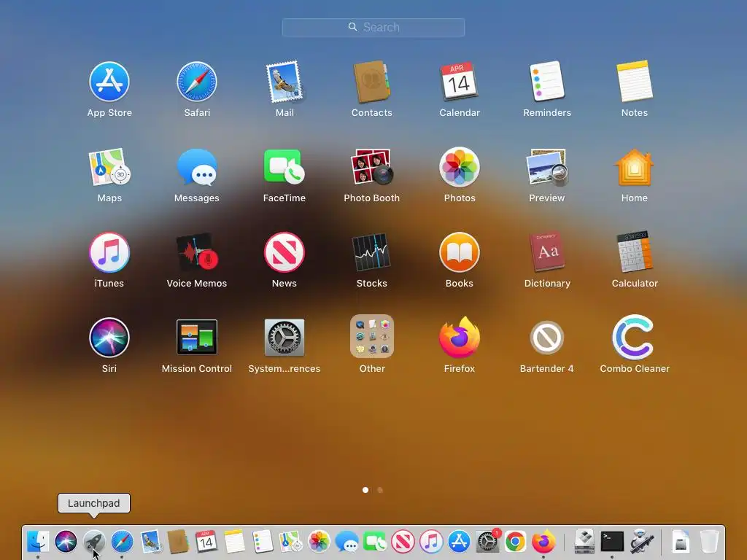This screenshot has width=747, height=560.
Task: Open the Home app
Action: pos(635,167)
